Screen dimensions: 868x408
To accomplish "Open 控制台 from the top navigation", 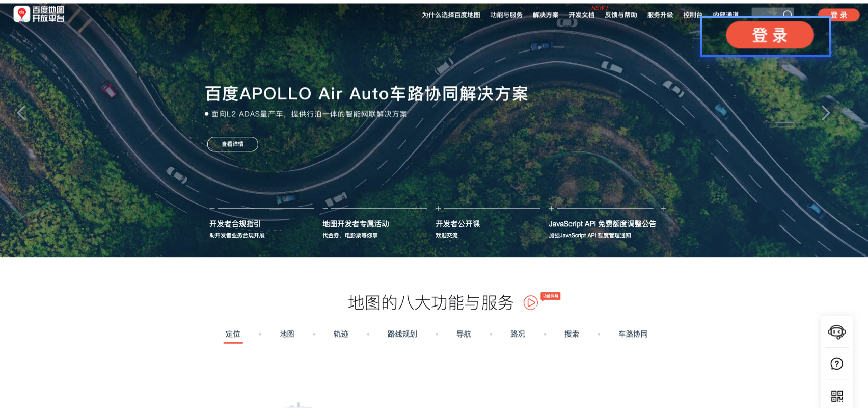I will click(x=692, y=15).
